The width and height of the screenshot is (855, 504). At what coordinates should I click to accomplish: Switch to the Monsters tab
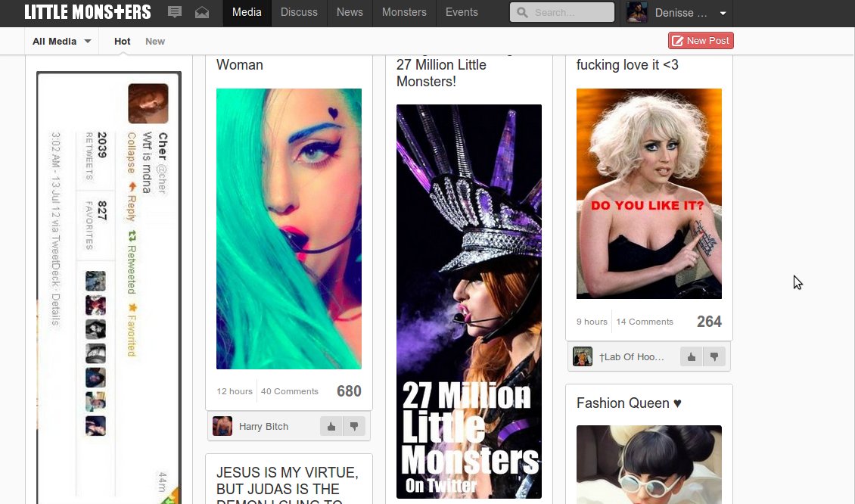click(x=404, y=13)
